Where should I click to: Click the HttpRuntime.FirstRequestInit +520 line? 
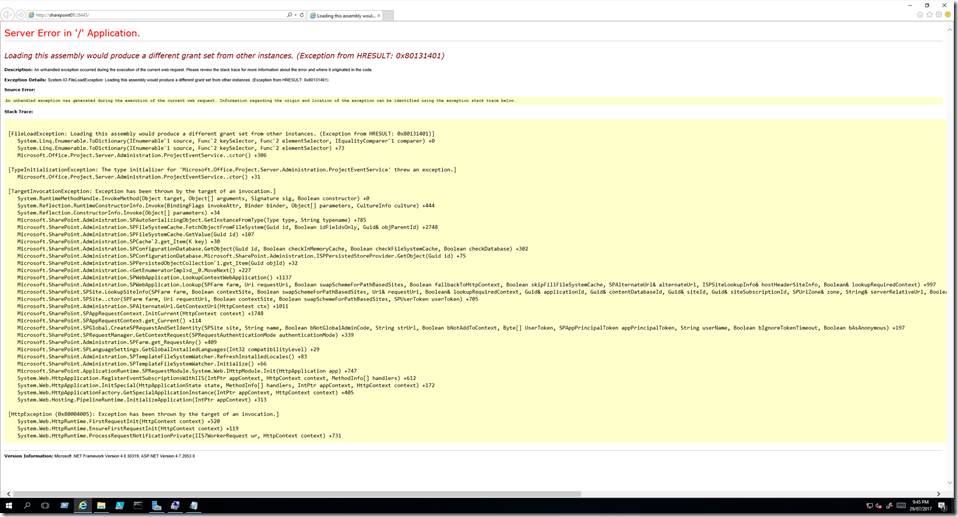(x=119, y=421)
